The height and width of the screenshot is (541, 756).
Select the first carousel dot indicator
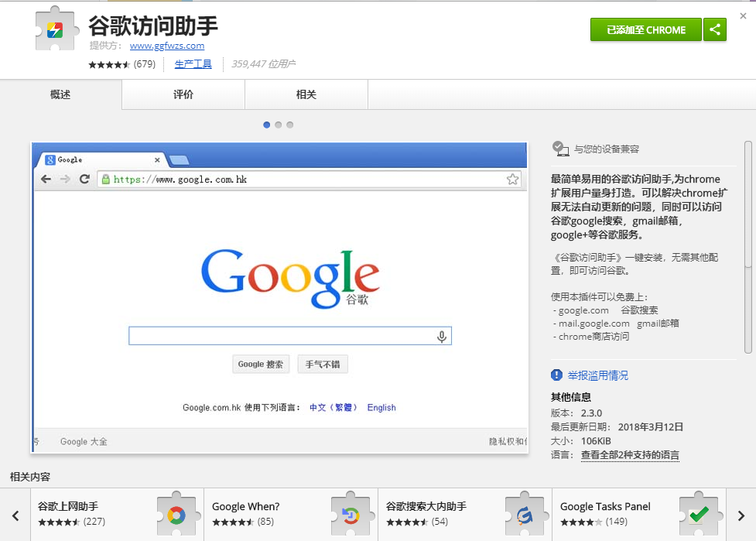(x=267, y=125)
